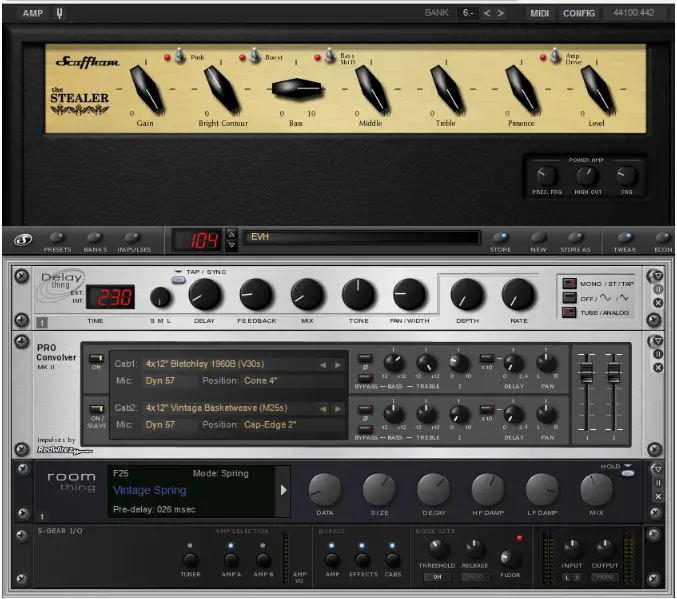Image resolution: width=677 pixels, height=599 pixels.
Task: Click the Decay knob on Room Thing
Action: (433, 490)
